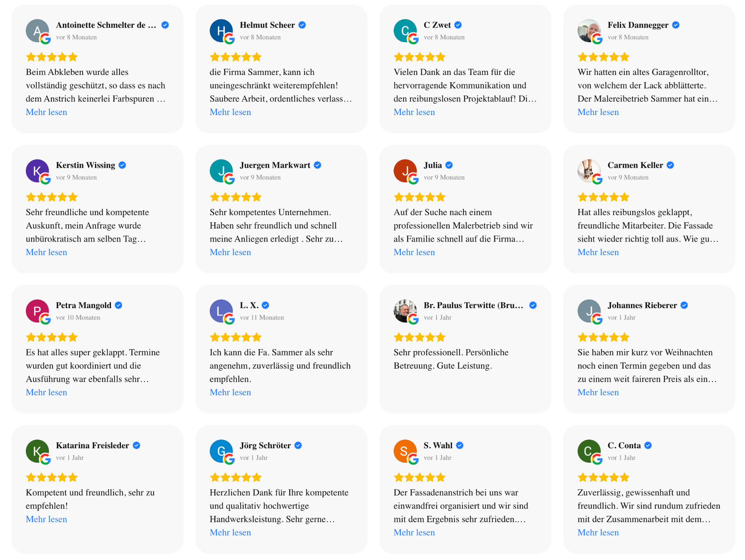Open Mehr lesen under C Zwet's review
Viewport: 745px width, 560px height.
point(414,112)
